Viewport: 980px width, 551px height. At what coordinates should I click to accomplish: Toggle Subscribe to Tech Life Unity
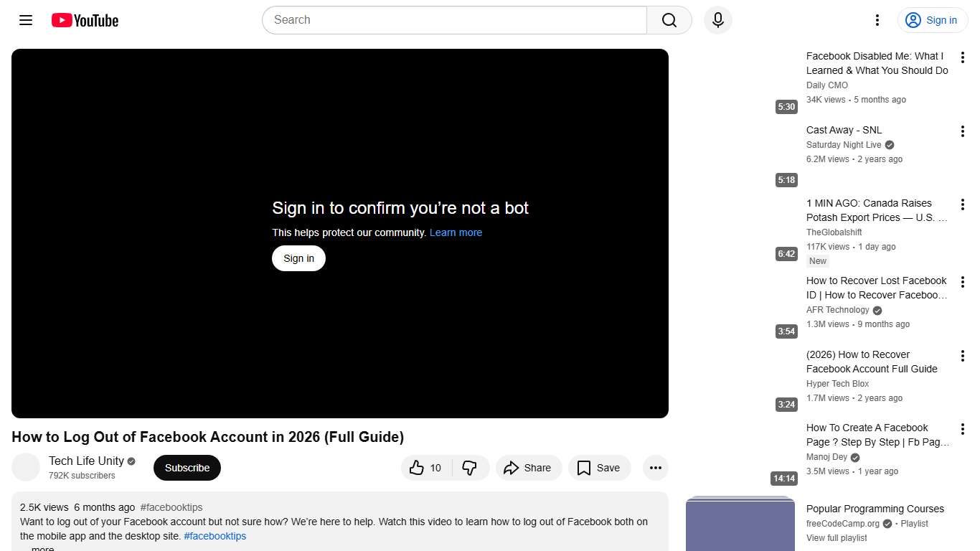[187, 467]
